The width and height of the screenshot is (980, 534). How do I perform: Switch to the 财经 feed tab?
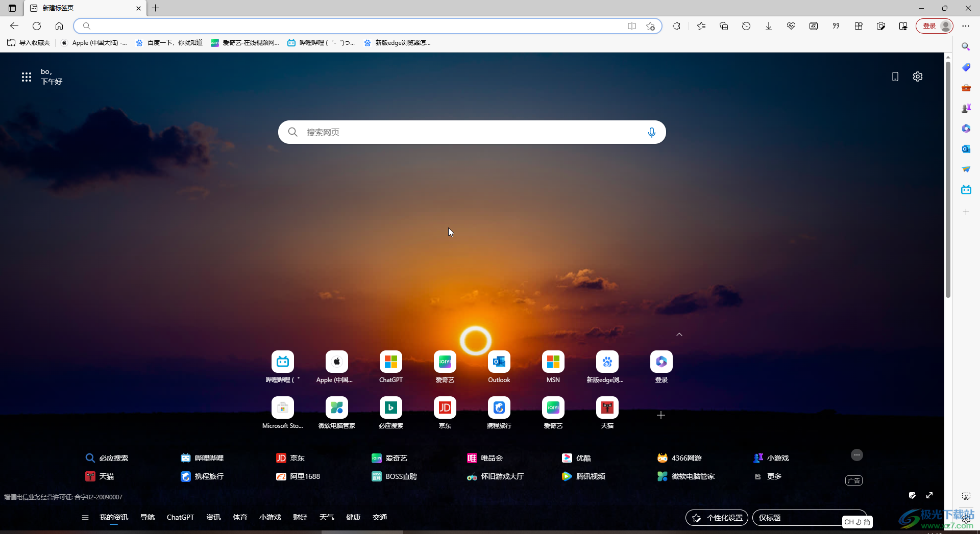300,517
